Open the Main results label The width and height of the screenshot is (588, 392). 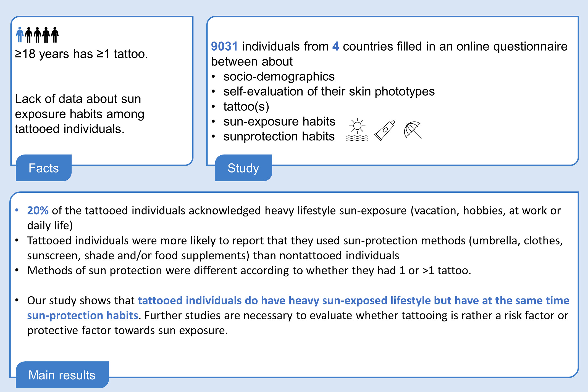(x=62, y=375)
